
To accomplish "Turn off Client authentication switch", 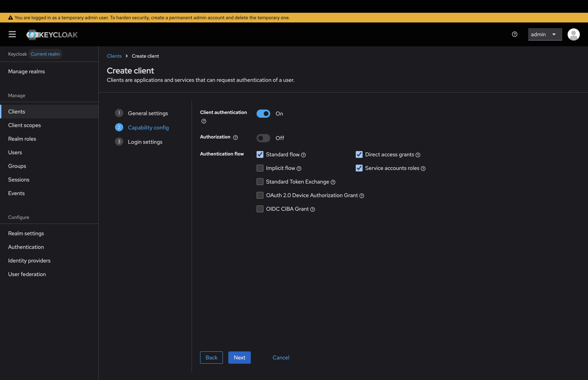I will coord(263,113).
